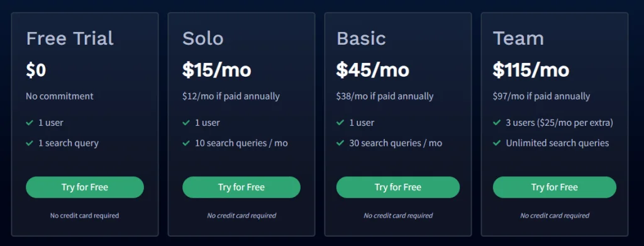644x246 pixels.
Task: Select the Basic plan heading
Action: (361, 38)
